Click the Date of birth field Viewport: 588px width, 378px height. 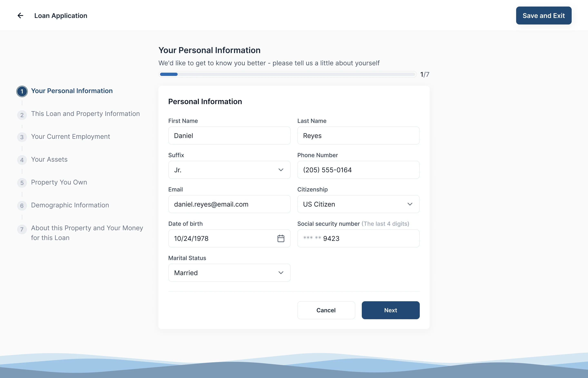[x=229, y=238]
